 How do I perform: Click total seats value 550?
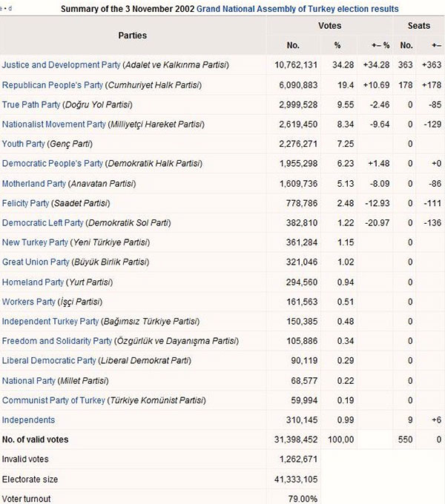tap(405, 440)
